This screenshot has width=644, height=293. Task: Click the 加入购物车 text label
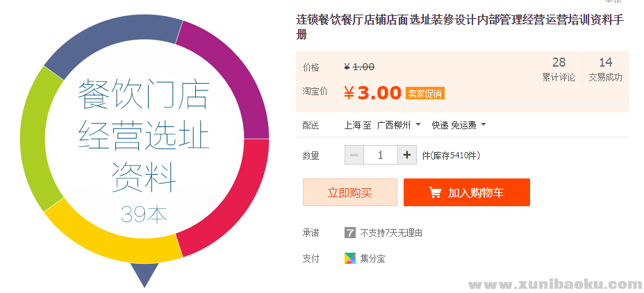click(x=476, y=192)
